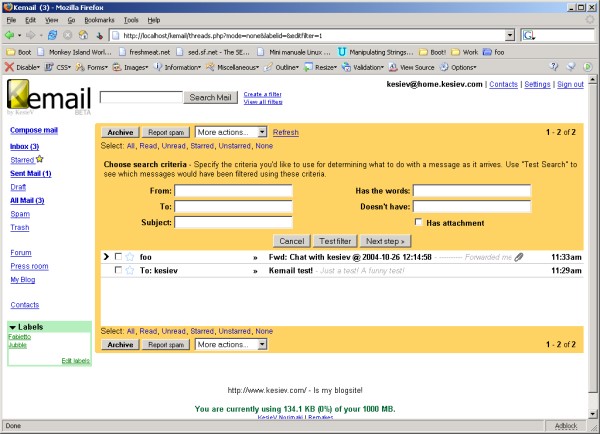This screenshot has width=600, height=434.
Task: Open the 'Inbox (3)' link
Action: [x=24, y=147]
